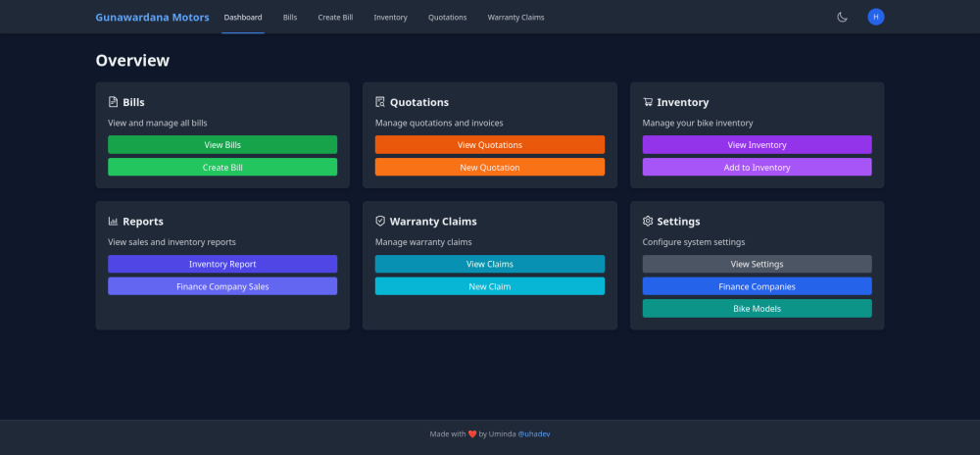Click the View Inventory button
Image resolution: width=980 pixels, height=455 pixels.
(x=757, y=144)
